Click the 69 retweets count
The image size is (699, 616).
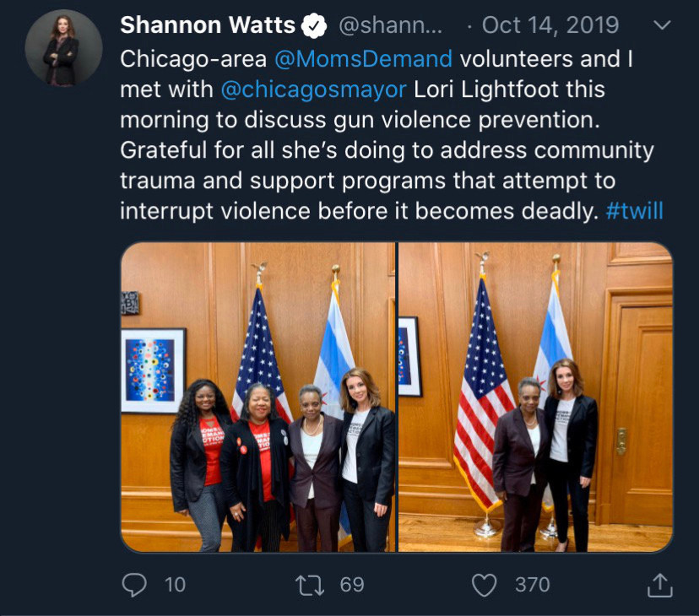352,585
